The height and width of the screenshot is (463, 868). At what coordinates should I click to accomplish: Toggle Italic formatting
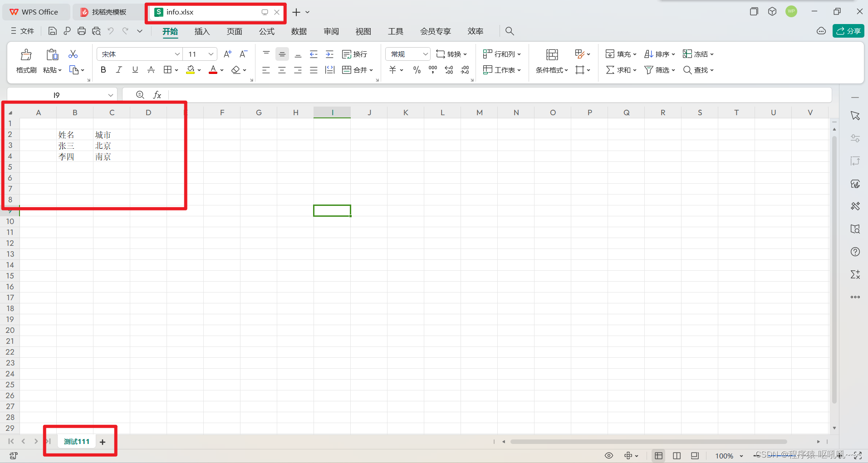pos(119,70)
